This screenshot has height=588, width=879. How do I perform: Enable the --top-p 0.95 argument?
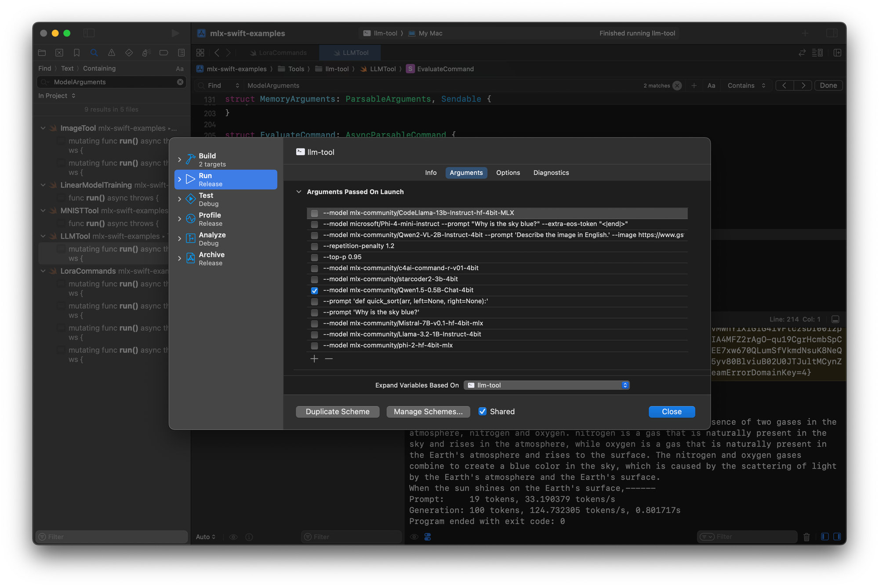pyautogui.click(x=314, y=257)
